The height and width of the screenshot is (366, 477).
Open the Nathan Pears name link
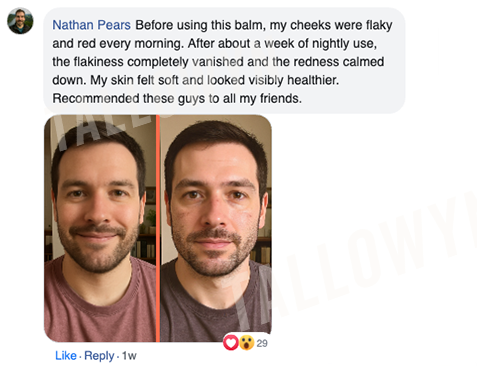coord(91,25)
